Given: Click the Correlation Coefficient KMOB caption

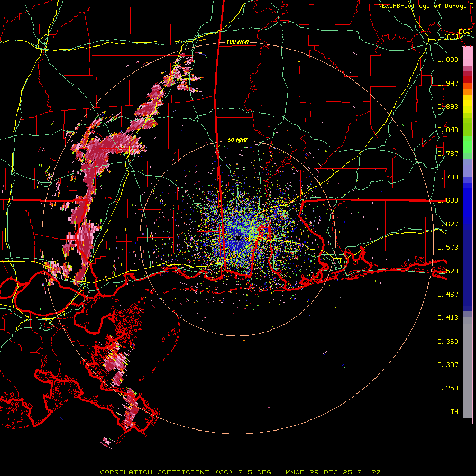Looking at the screenshot, I should click(240, 472).
